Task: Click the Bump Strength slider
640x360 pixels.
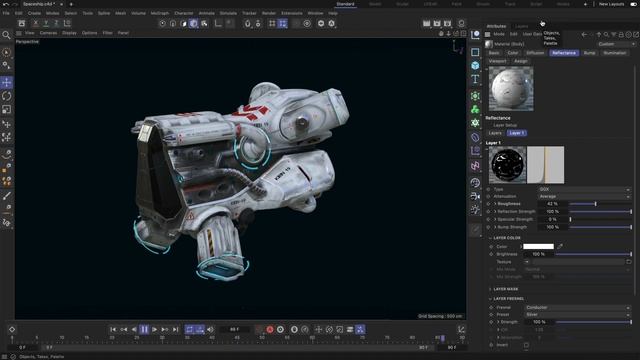Action: 600,227
